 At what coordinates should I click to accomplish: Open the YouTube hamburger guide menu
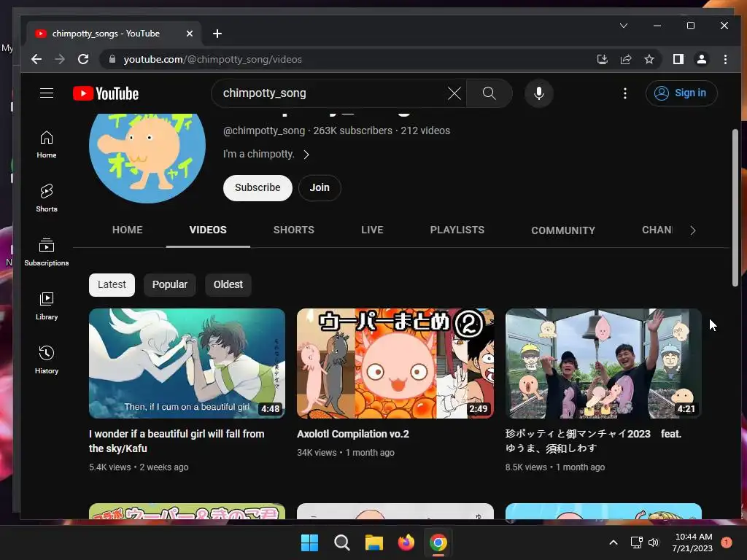pos(46,93)
